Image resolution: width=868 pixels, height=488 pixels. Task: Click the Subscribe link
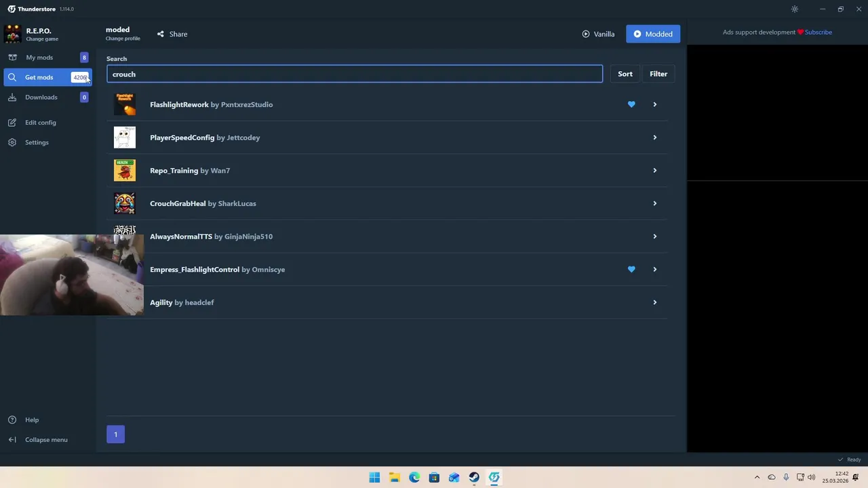click(x=818, y=33)
